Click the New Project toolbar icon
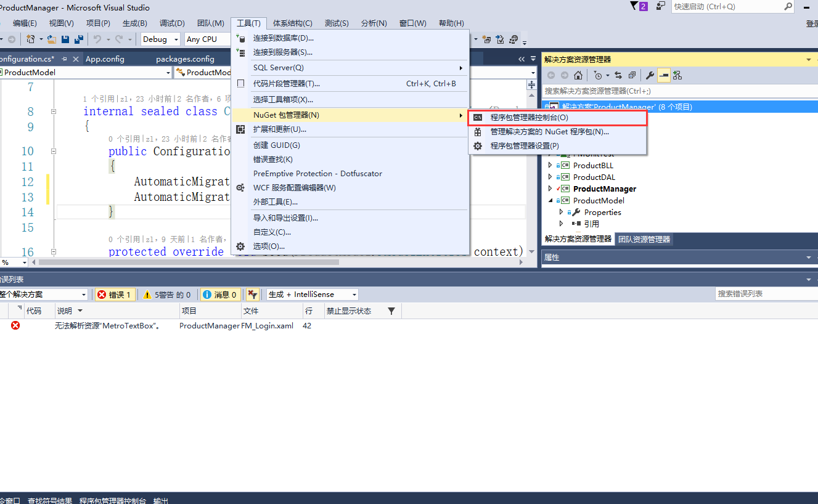Image resolution: width=818 pixels, height=504 pixels. [31, 39]
